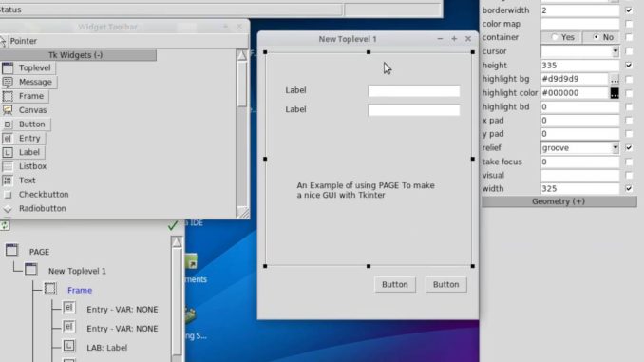This screenshot has width=644, height=362.
Task: Set container option to Yes
Action: pos(561,37)
